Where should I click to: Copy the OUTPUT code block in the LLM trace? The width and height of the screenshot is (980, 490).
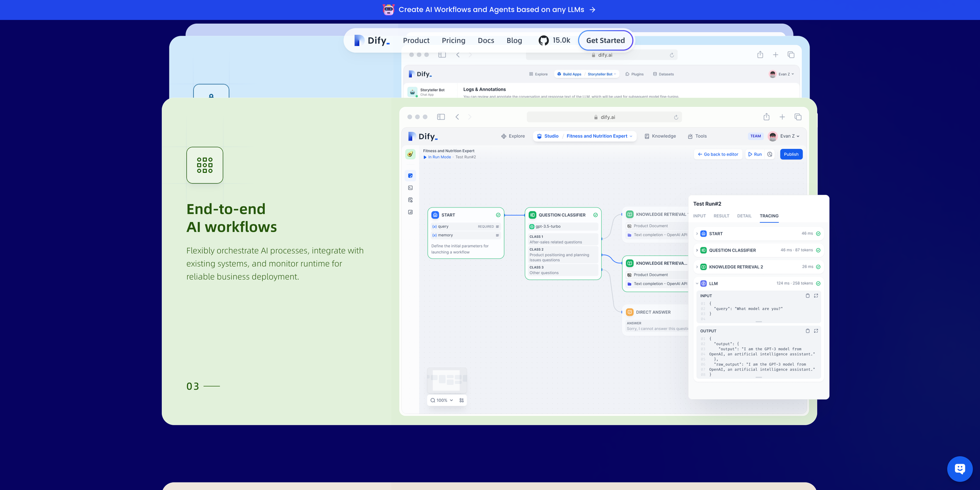(x=808, y=331)
